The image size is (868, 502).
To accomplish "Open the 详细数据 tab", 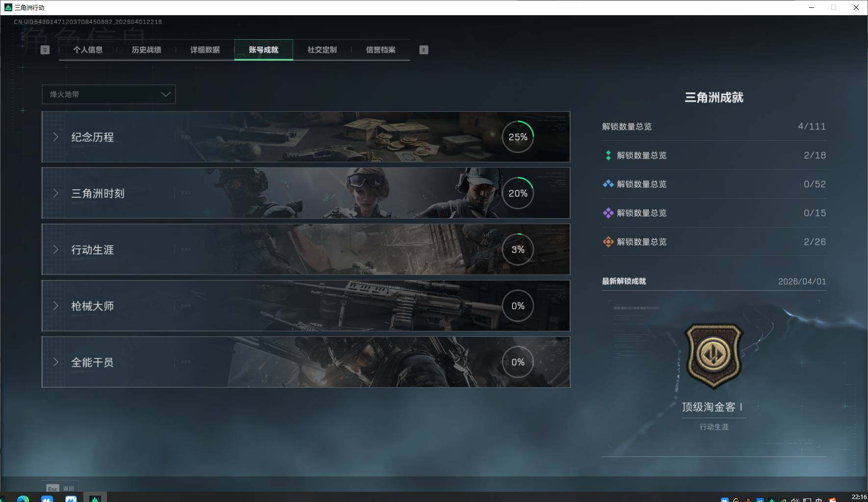I will [x=204, y=50].
